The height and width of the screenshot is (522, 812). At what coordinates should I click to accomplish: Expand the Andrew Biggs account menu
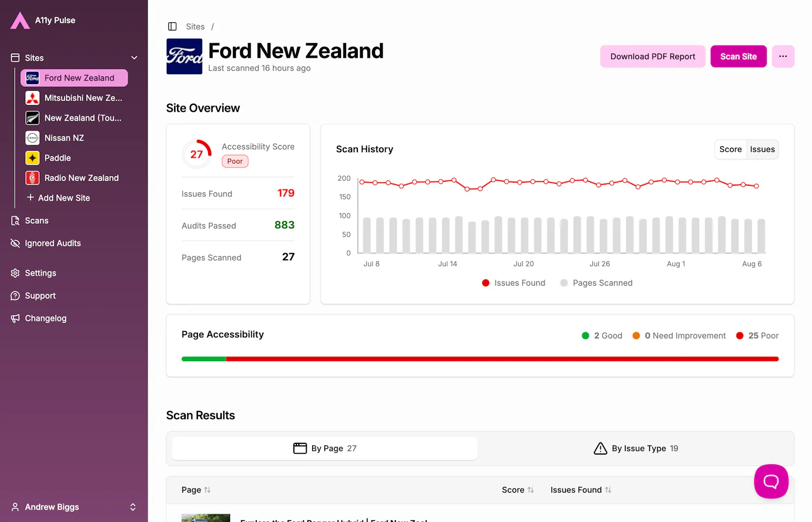coord(133,507)
